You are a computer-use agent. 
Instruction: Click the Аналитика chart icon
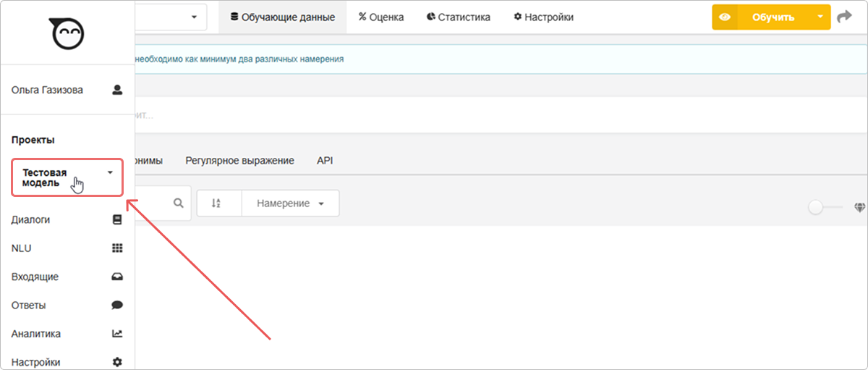[117, 334]
